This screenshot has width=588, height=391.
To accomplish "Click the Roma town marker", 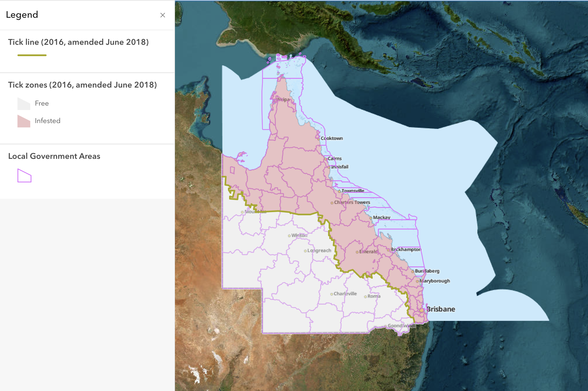I will coord(365,296).
